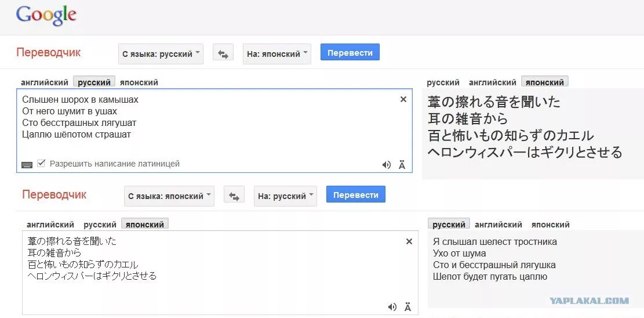The image size is (644, 318).
Task: Swap languages in the lower translator
Action: pyautogui.click(x=234, y=196)
